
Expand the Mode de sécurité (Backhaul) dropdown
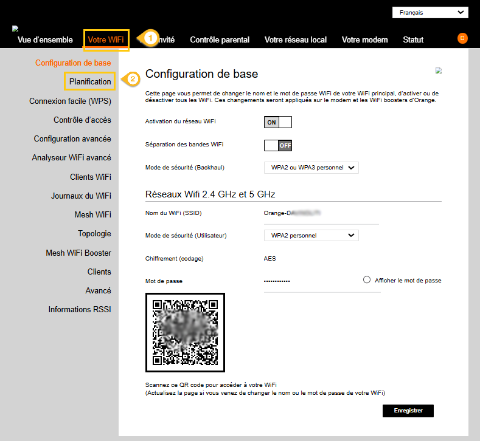(311, 168)
